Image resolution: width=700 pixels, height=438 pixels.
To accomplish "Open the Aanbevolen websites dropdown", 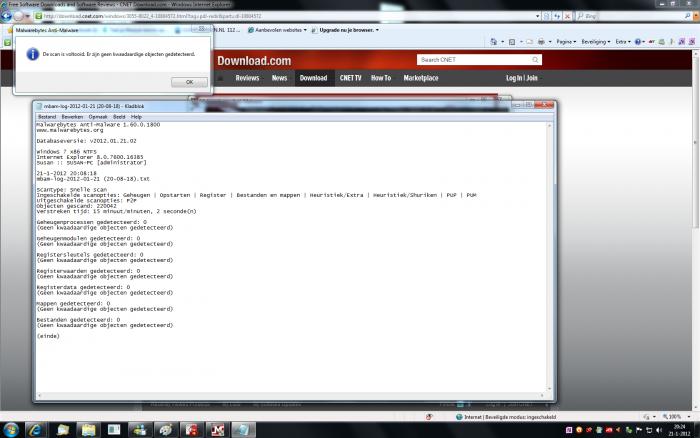I will point(277,30).
